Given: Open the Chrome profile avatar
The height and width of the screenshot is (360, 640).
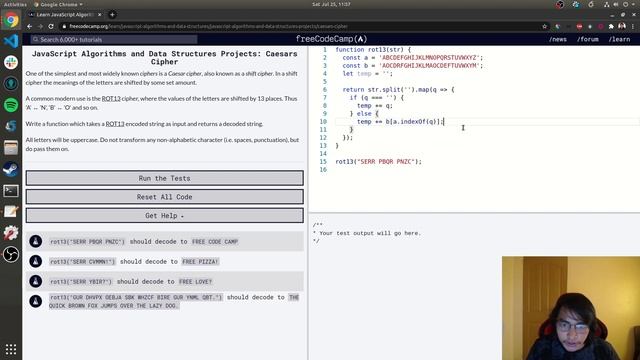Looking at the screenshot, I should point(622,26).
